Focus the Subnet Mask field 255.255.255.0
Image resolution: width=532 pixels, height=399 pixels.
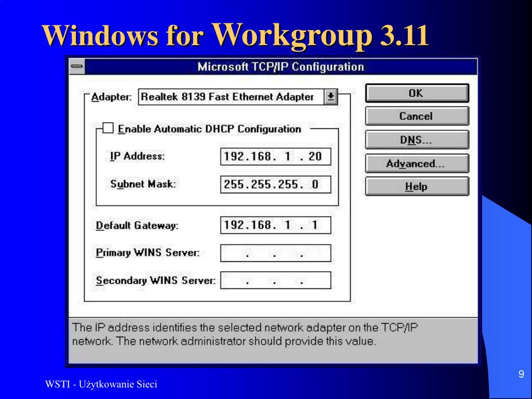click(x=275, y=184)
